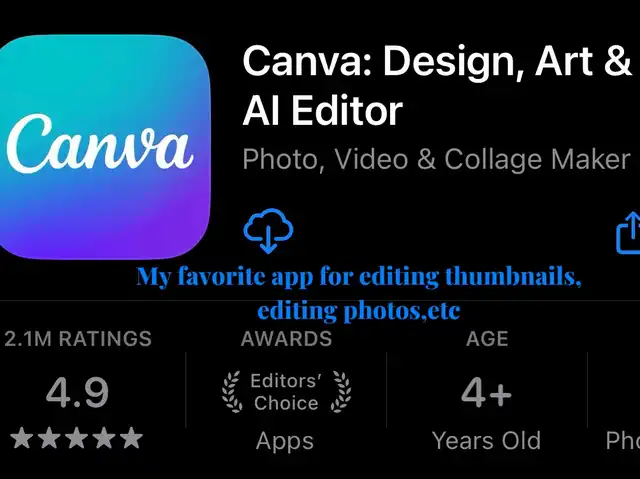Tap the fifth rating star
640x479 pixels.
click(x=131, y=438)
